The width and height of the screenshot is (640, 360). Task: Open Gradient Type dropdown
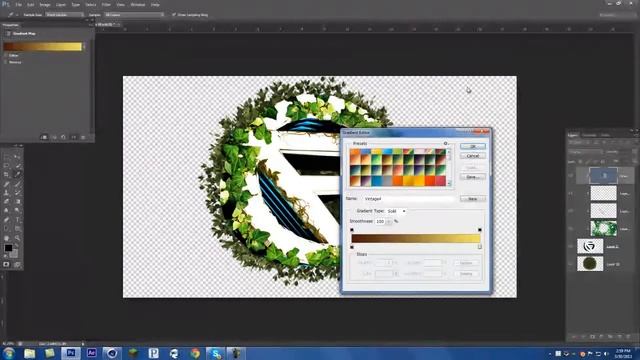[396, 211]
